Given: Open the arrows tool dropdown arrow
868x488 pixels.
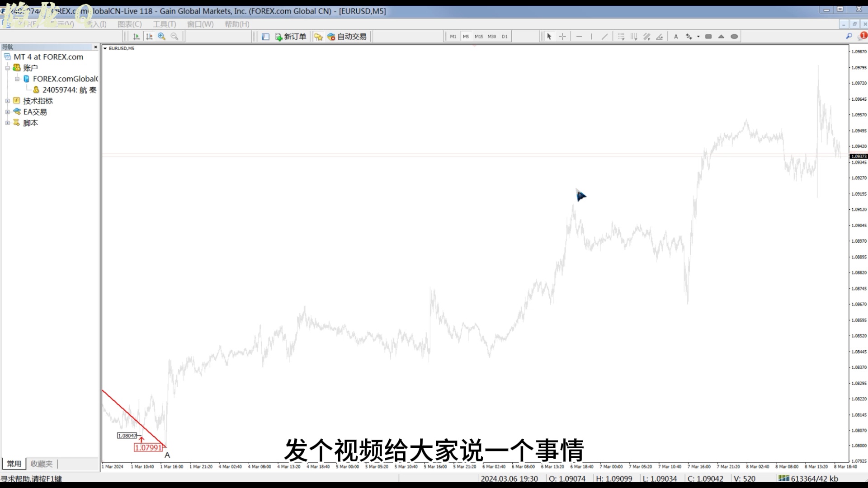Looking at the screenshot, I should pyautogui.click(x=698, y=37).
